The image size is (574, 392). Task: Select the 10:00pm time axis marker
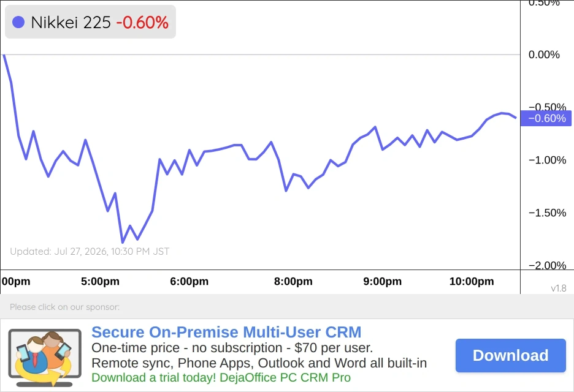(472, 281)
